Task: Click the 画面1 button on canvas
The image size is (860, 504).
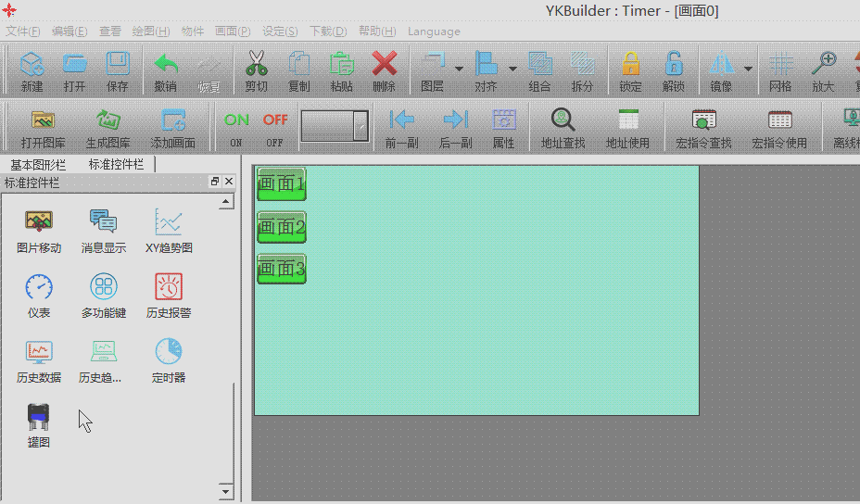Action: (281, 183)
